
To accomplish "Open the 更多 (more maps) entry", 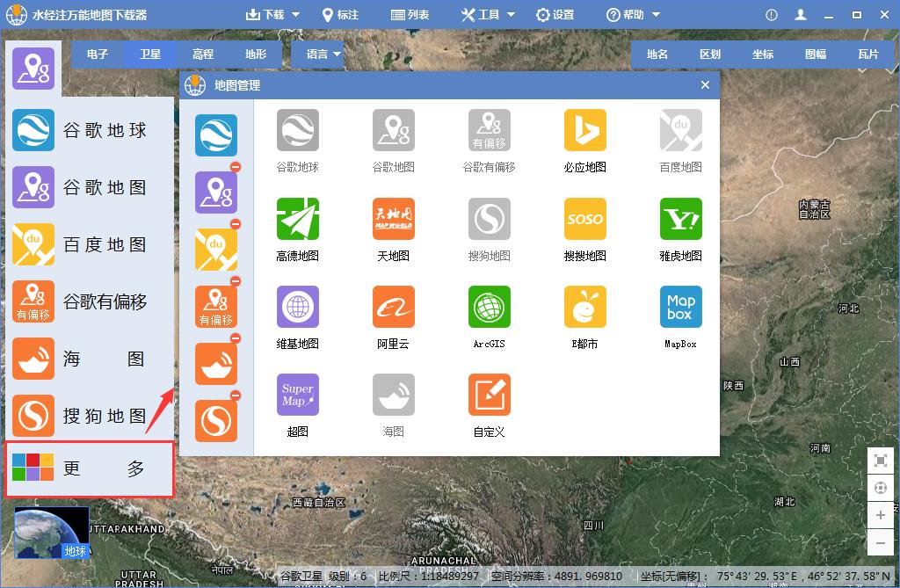I will coord(89,468).
